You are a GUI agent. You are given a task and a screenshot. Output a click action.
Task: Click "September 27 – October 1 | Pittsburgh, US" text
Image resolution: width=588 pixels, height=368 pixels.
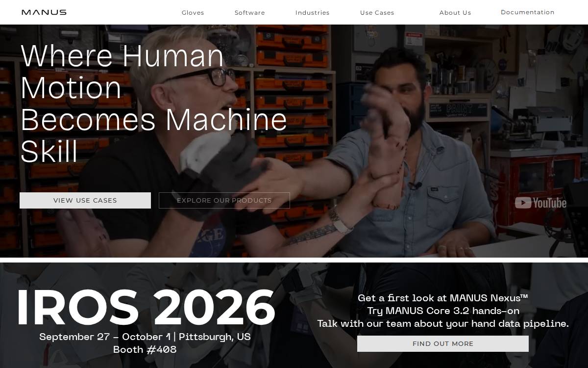pos(145,337)
